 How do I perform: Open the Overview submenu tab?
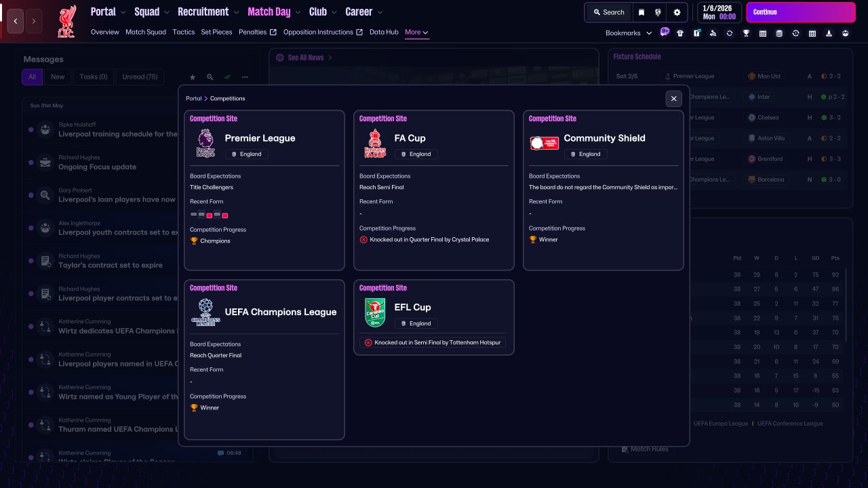[104, 33]
